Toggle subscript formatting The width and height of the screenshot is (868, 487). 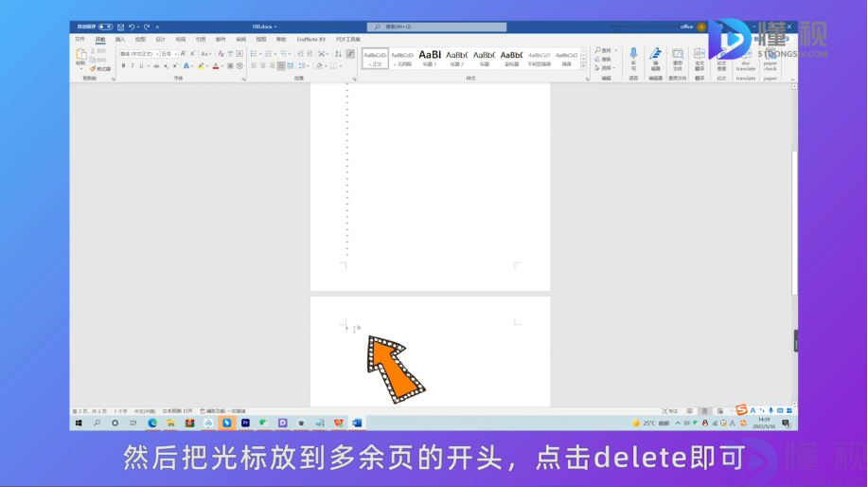pos(166,66)
